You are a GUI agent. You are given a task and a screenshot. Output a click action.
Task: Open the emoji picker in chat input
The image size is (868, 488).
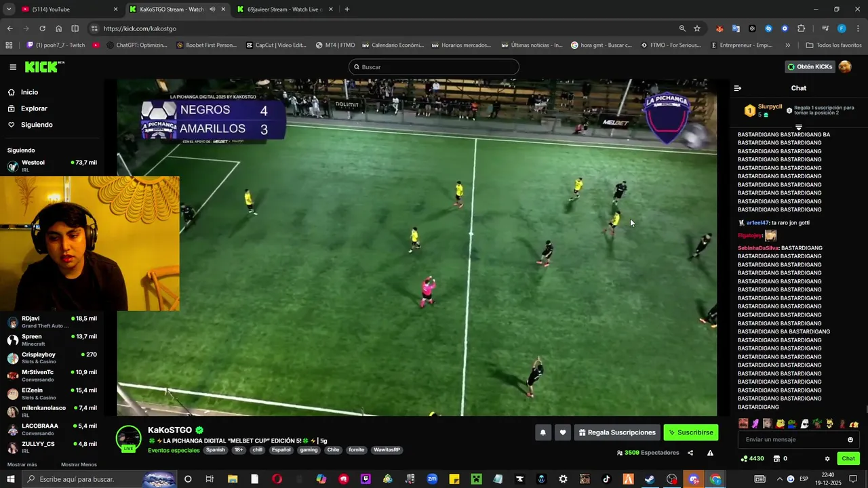click(x=850, y=440)
